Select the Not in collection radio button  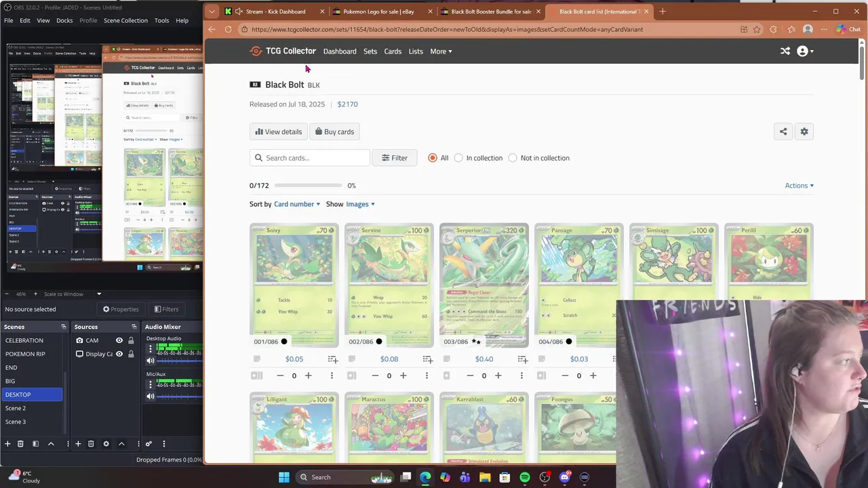pyautogui.click(x=513, y=158)
